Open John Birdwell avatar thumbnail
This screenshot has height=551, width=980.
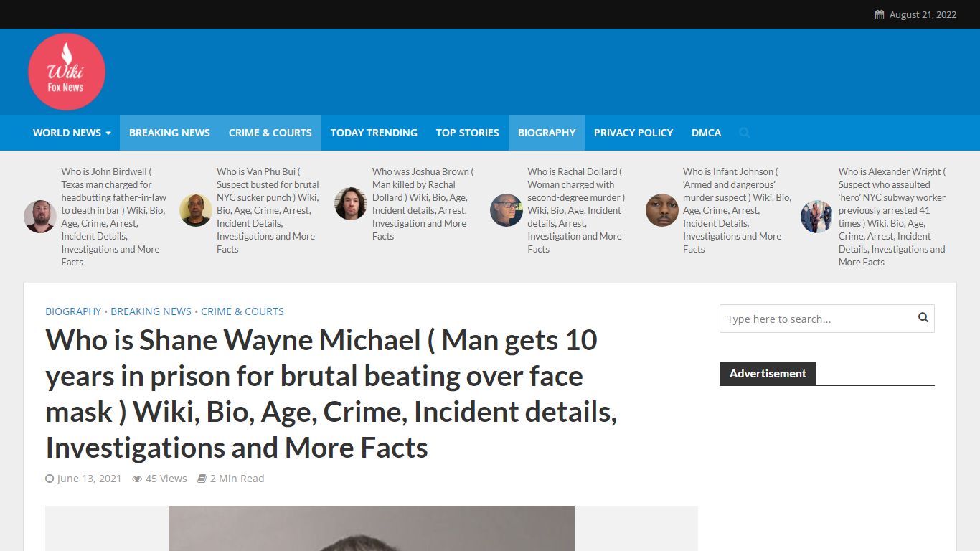click(40, 217)
